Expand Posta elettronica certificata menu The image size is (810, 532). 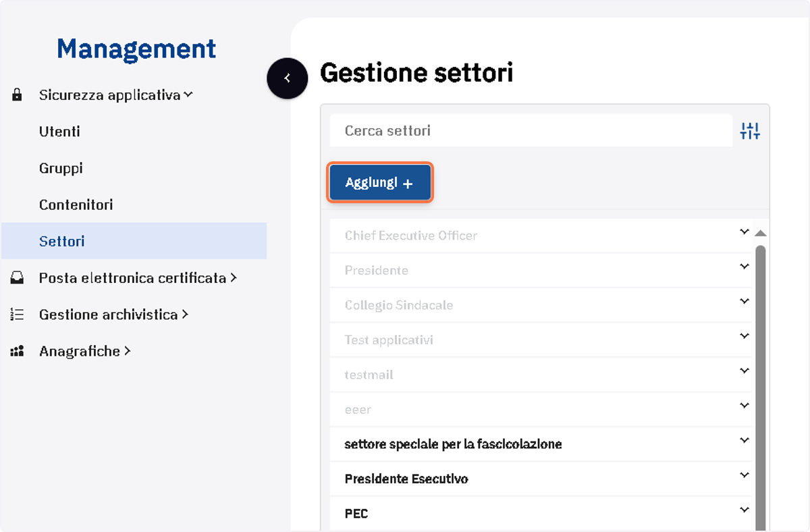point(138,277)
